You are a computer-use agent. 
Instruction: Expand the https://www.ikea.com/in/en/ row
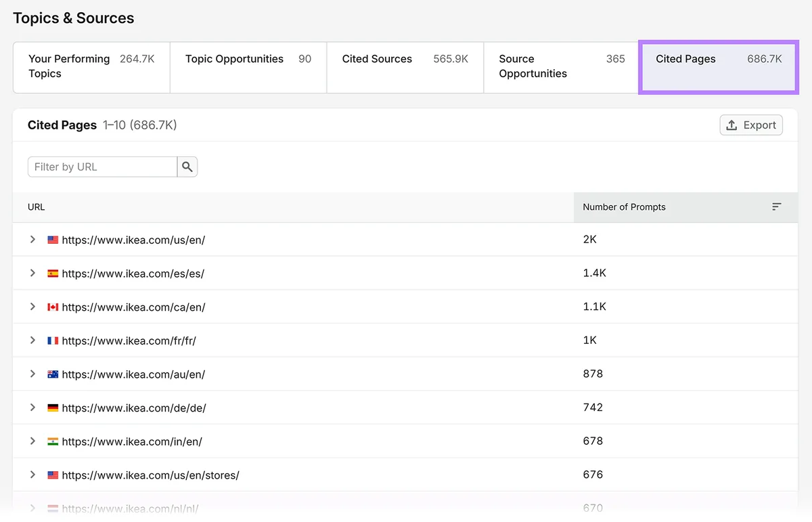[32, 441]
